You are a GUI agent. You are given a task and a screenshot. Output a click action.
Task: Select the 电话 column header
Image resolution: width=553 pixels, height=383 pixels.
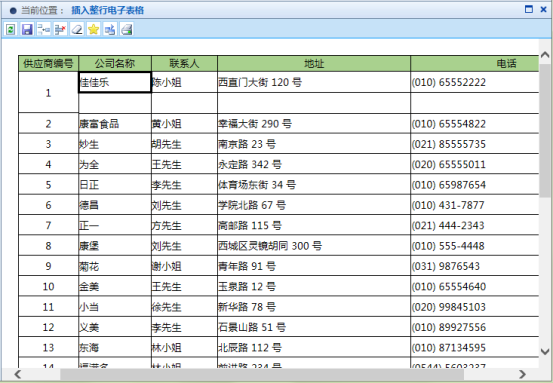(475, 64)
